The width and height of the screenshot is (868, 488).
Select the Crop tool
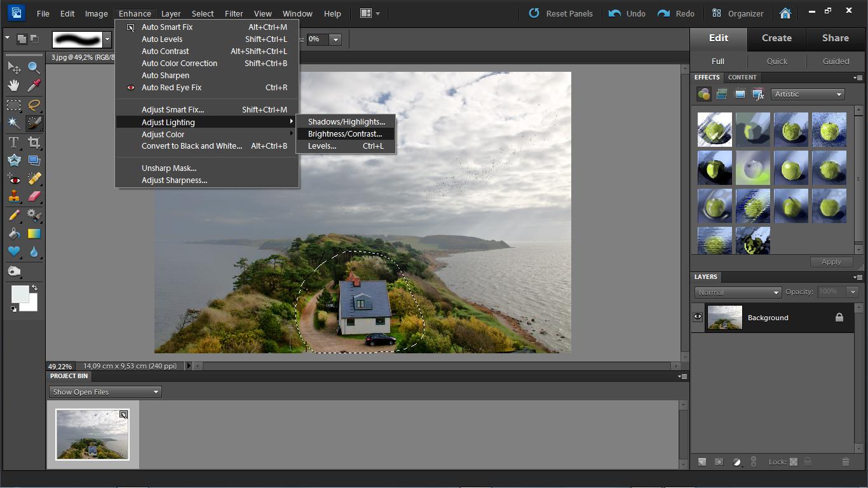tap(34, 142)
